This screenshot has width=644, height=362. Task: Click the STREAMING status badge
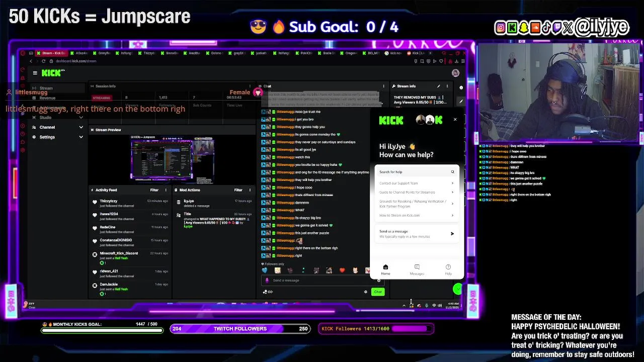[x=102, y=98]
